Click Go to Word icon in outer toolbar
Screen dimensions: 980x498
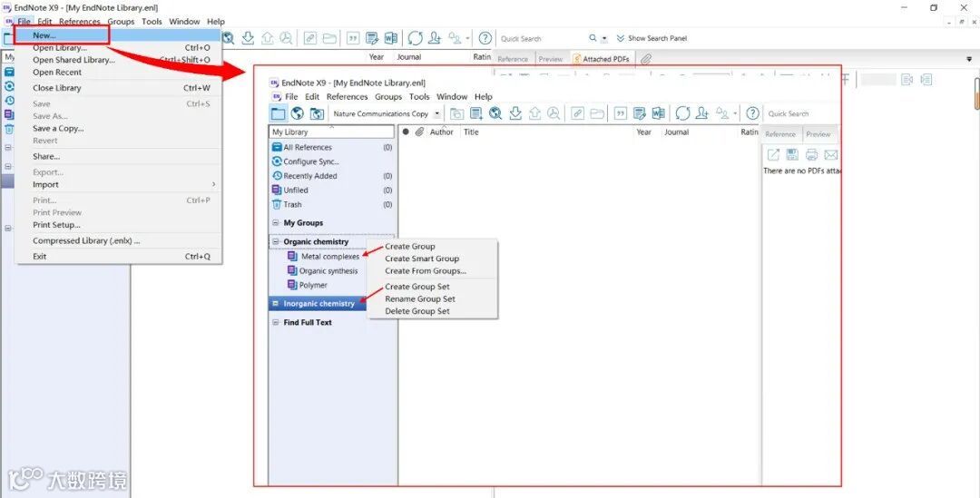(x=390, y=38)
